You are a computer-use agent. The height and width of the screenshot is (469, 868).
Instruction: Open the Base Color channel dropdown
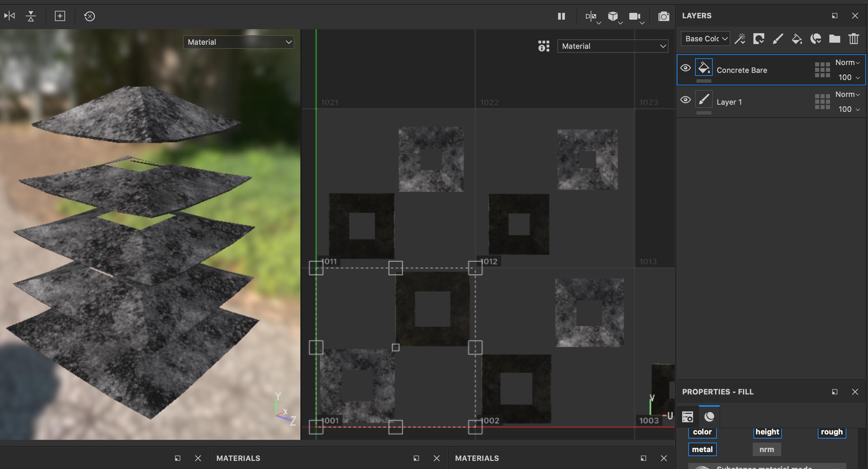[705, 39]
